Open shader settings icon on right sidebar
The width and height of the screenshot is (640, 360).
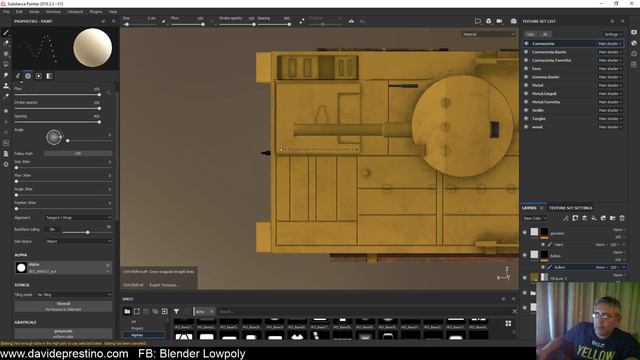(x=634, y=43)
